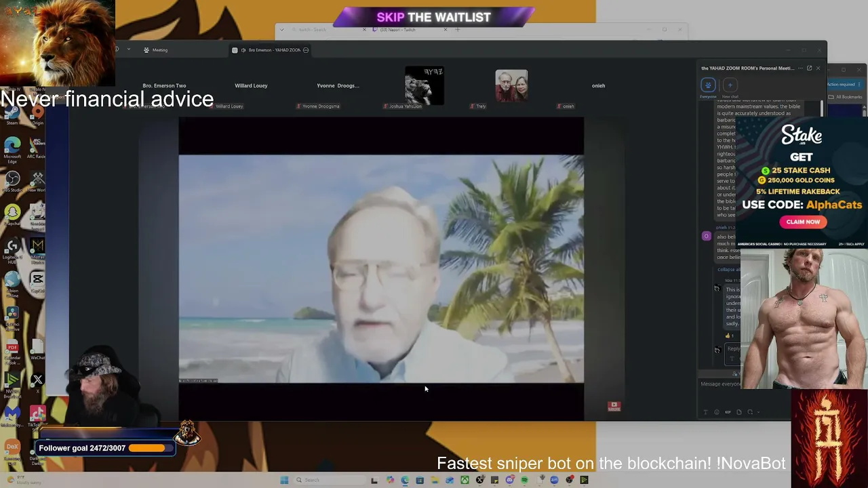The width and height of the screenshot is (868, 488).
Task: Select onleh participant tile
Action: coord(598,85)
